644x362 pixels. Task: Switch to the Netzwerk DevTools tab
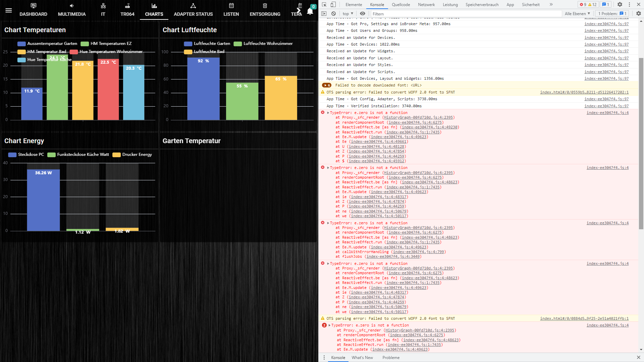[426, 4]
